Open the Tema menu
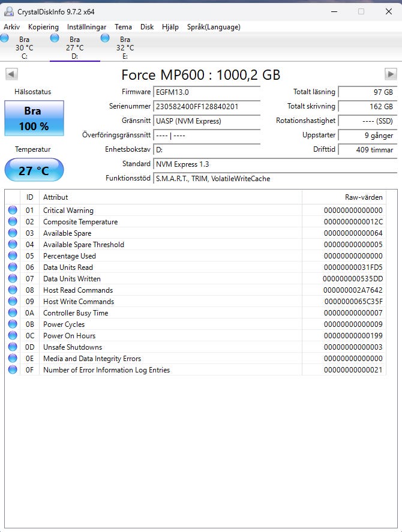 (123, 27)
